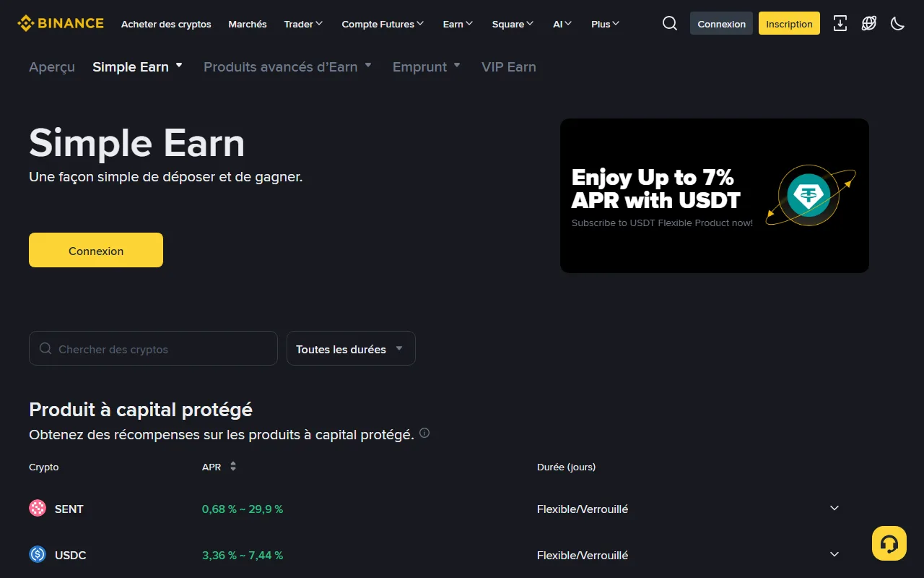Click the SENT crypto name

[69, 509]
